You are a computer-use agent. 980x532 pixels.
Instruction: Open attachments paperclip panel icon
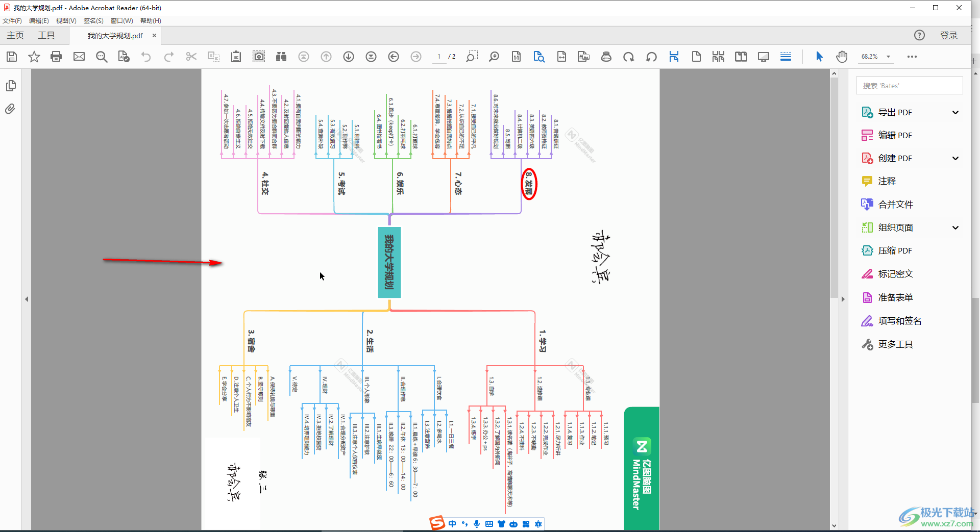[10, 109]
